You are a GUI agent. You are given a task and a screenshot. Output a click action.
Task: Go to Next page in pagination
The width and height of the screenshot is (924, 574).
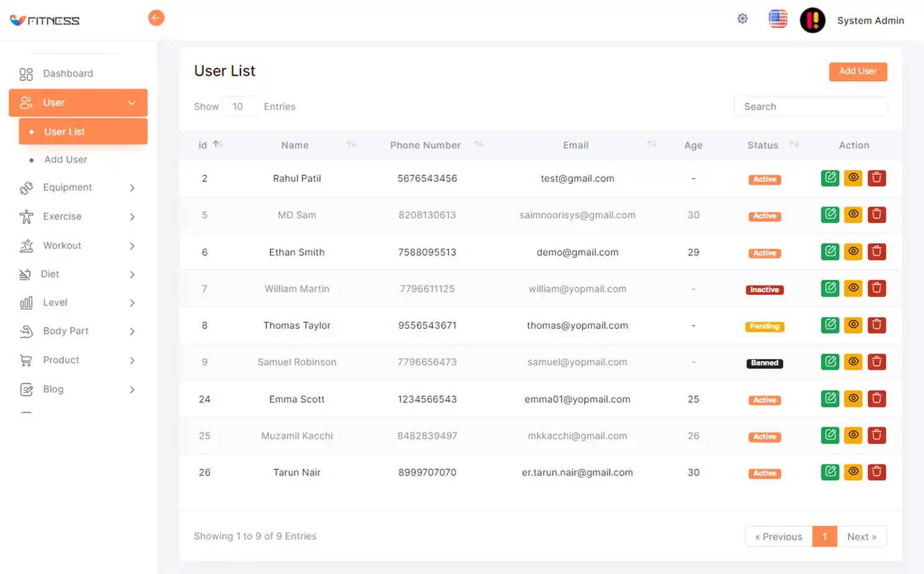tap(861, 537)
